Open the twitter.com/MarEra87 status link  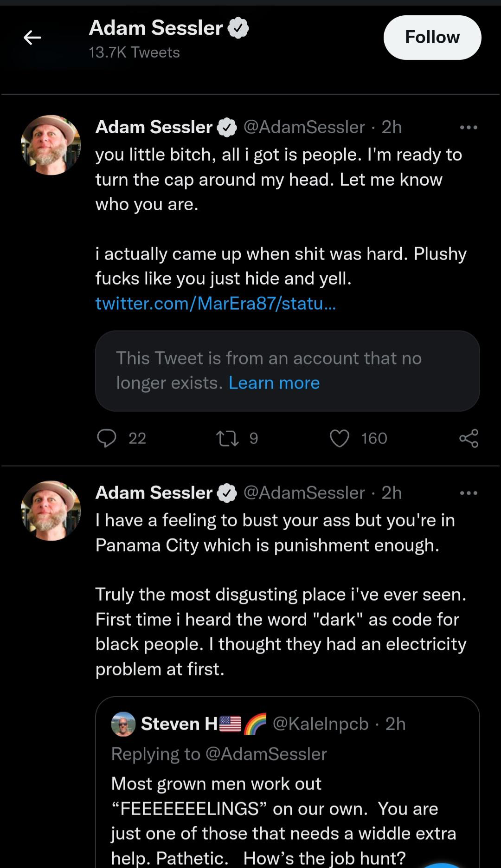tap(216, 303)
